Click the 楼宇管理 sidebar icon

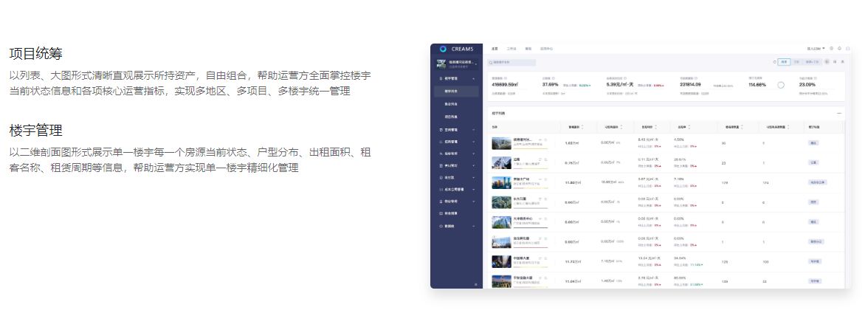click(441, 77)
